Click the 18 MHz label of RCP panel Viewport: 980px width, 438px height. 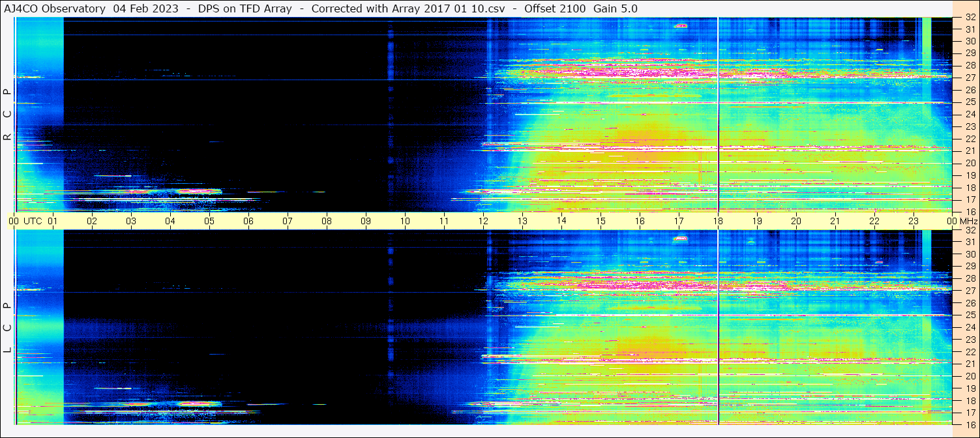970,187
